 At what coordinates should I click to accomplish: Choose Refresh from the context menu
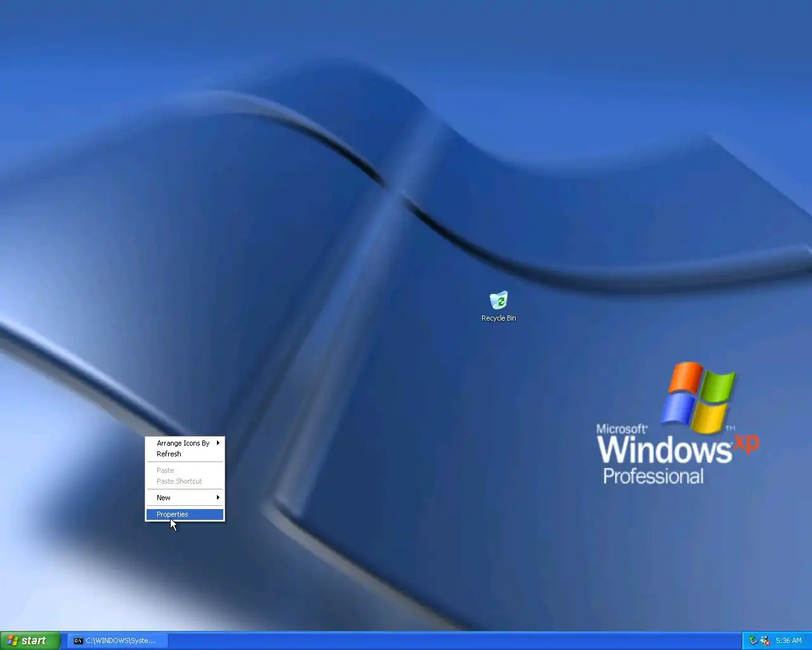click(185, 454)
